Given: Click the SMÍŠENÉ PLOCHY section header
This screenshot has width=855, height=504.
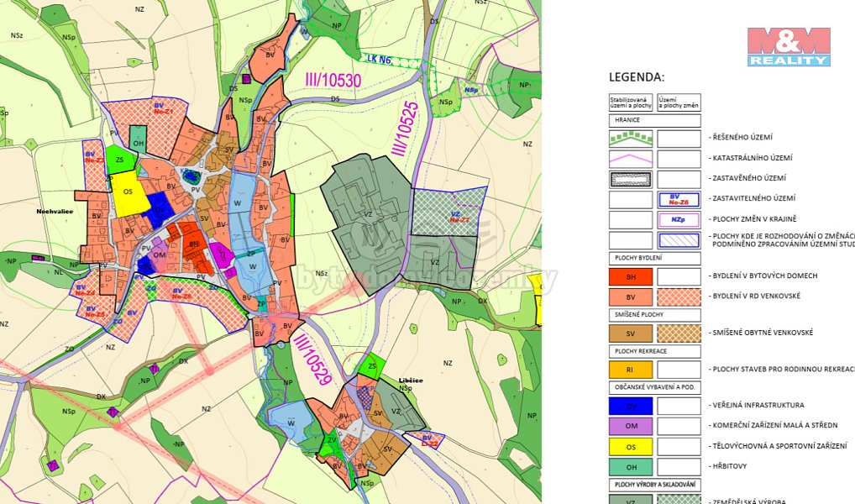Looking at the screenshot, I should point(655,315).
